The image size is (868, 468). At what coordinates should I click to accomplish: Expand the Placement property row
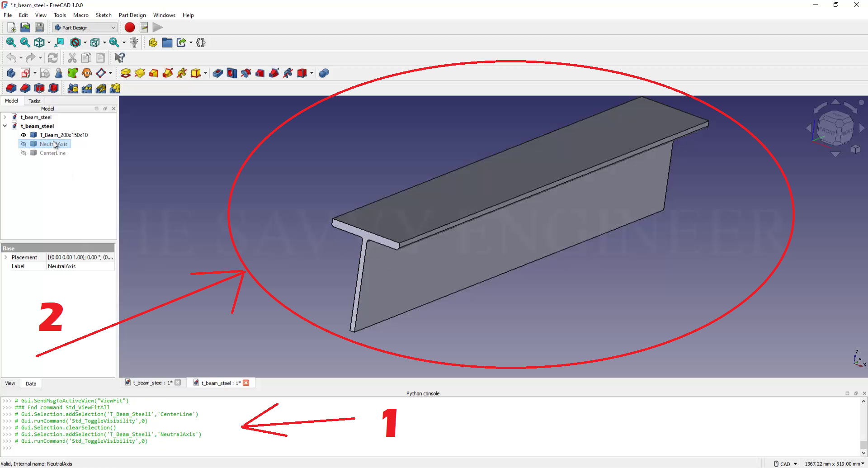6,257
